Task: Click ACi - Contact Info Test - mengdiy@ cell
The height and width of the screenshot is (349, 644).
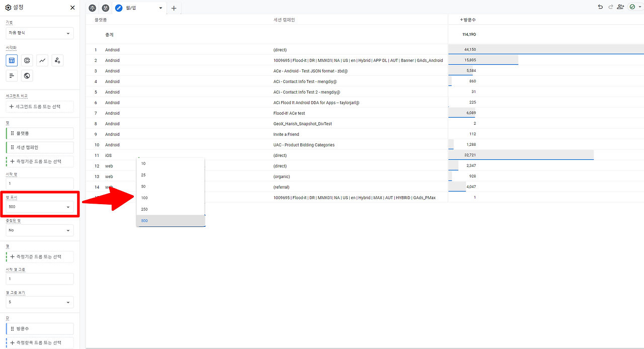Action: [x=305, y=81]
